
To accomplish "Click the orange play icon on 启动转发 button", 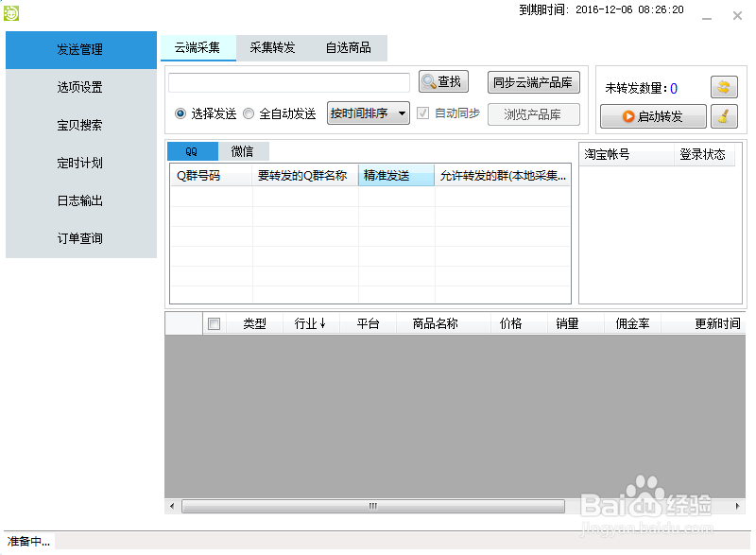I will [x=628, y=115].
